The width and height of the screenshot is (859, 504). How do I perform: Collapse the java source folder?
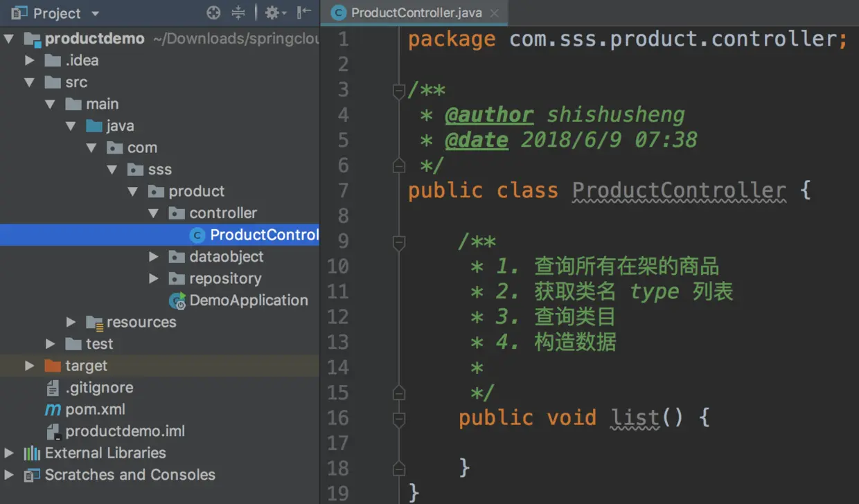click(x=71, y=126)
